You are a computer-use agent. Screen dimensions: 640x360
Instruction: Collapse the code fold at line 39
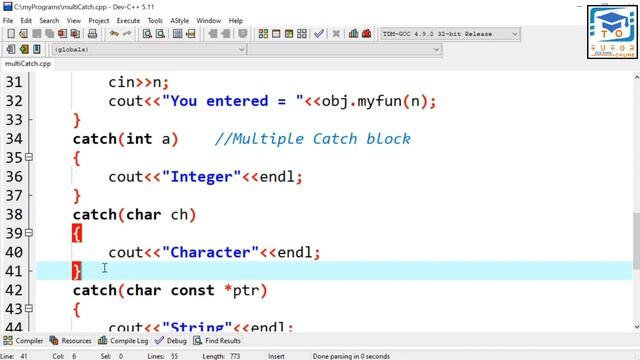coord(29,233)
